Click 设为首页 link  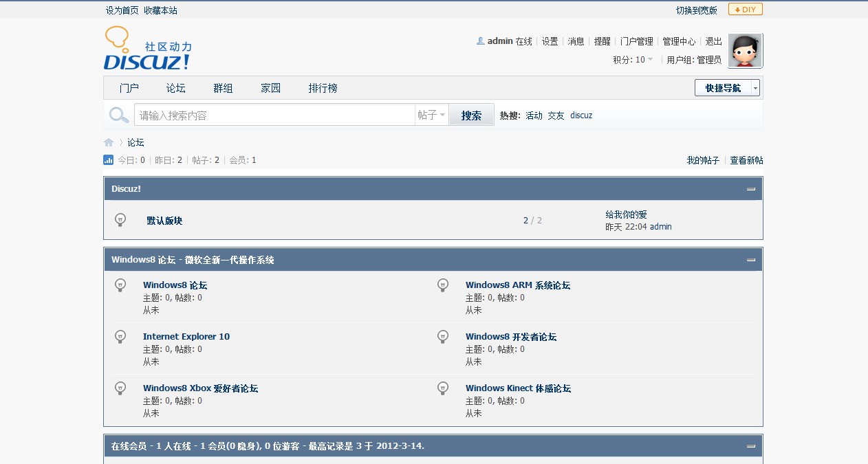[x=122, y=10]
